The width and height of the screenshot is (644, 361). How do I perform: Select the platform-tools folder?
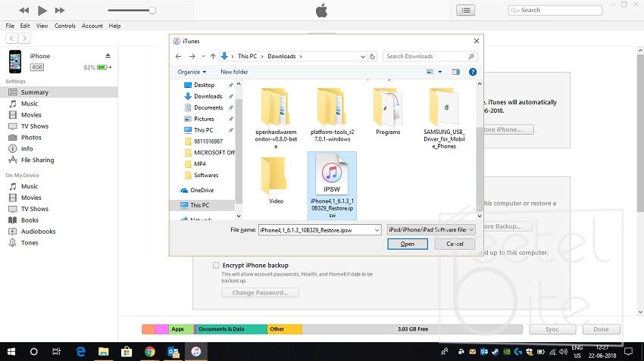point(332,115)
